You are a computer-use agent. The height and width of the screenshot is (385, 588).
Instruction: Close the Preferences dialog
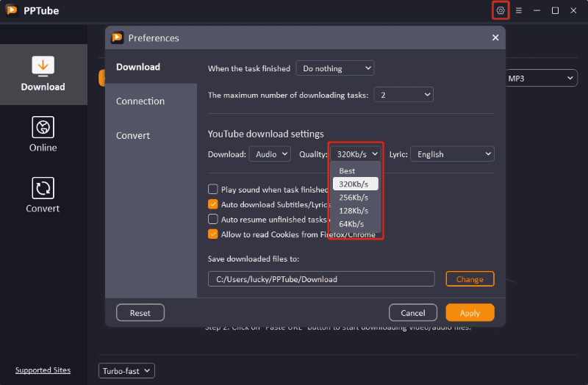[495, 37]
